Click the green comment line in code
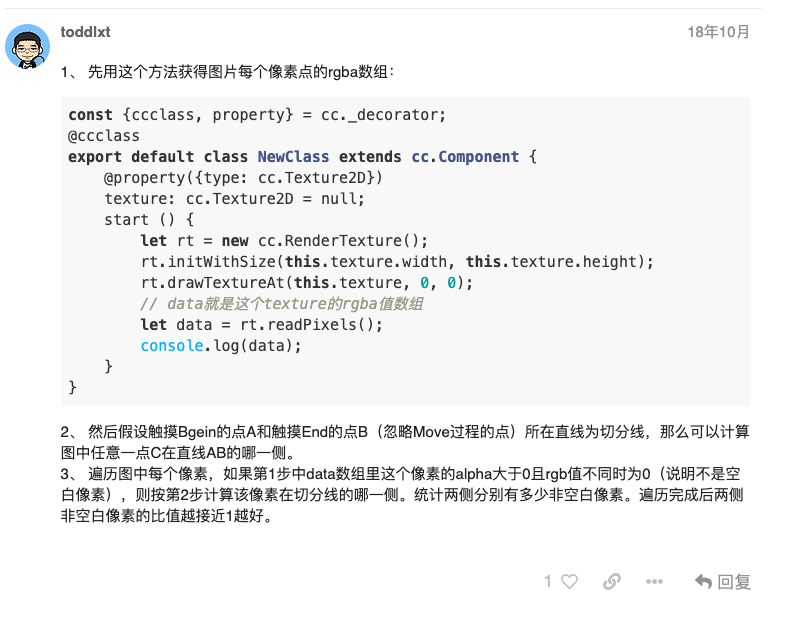This screenshot has width=801, height=620. [281, 303]
